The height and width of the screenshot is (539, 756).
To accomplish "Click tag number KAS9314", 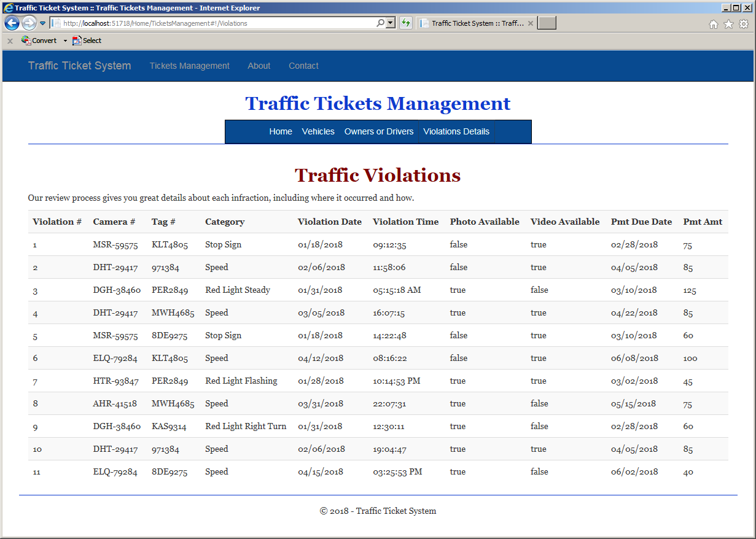I will click(x=169, y=426).
